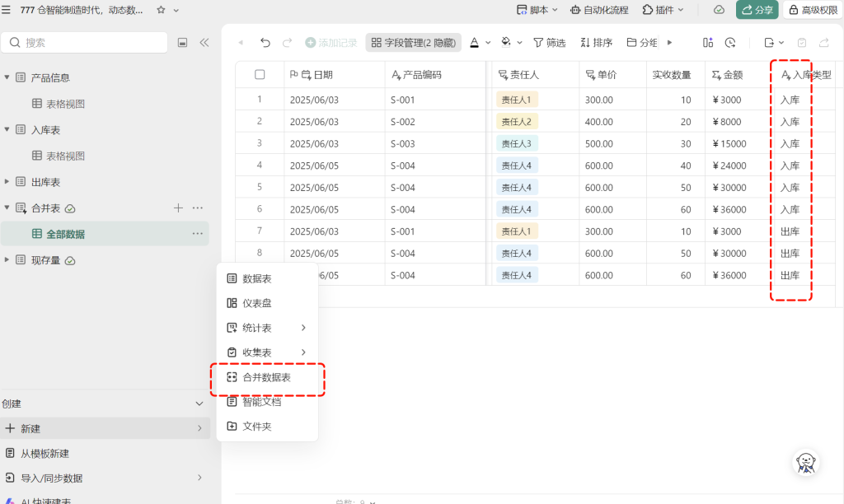Click the 责任人3 tag in row 3
Screen dimensions: 844x504
coord(517,143)
